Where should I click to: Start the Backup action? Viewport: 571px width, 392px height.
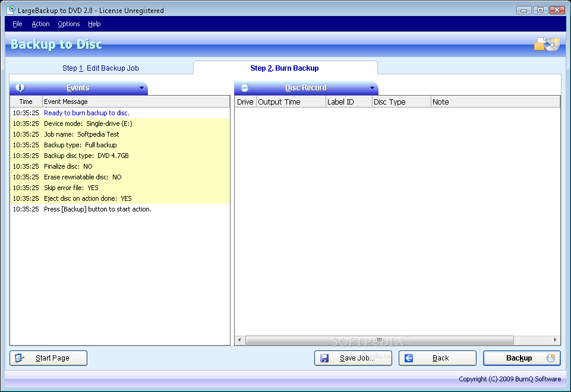point(522,358)
